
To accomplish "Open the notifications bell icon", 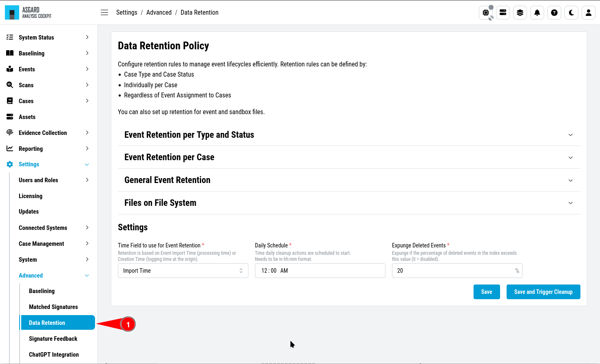I will click(x=537, y=13).
